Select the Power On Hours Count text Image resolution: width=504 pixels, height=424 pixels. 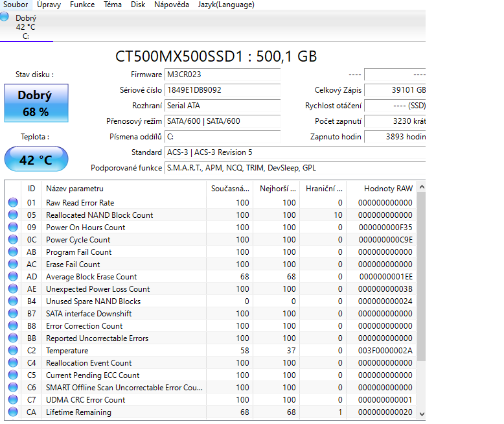(x=86, y=228)
